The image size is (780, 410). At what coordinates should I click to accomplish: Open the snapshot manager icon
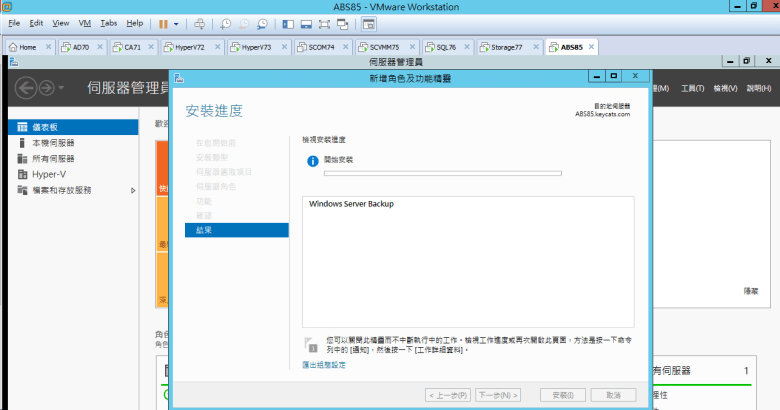262,22
